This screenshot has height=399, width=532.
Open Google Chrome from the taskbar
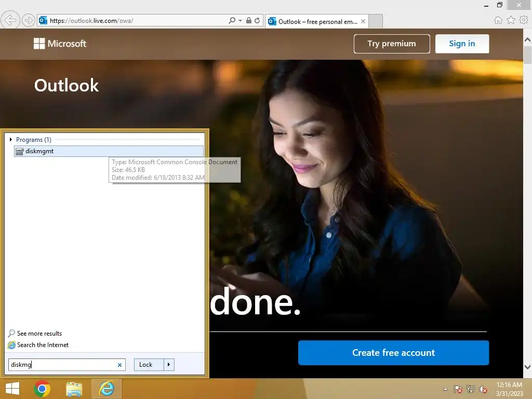pyautogui.click(x=42, y=389)
